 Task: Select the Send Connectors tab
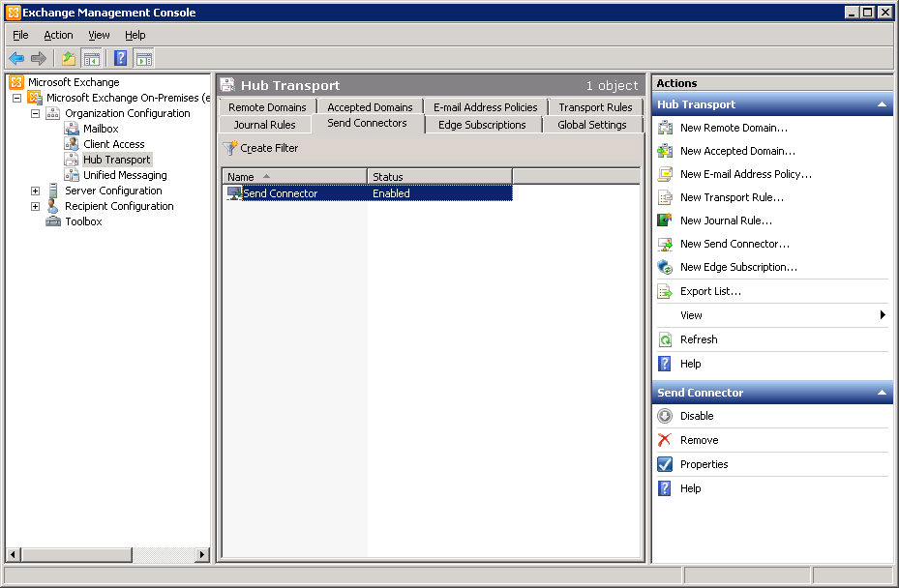(x=367, y=123)
